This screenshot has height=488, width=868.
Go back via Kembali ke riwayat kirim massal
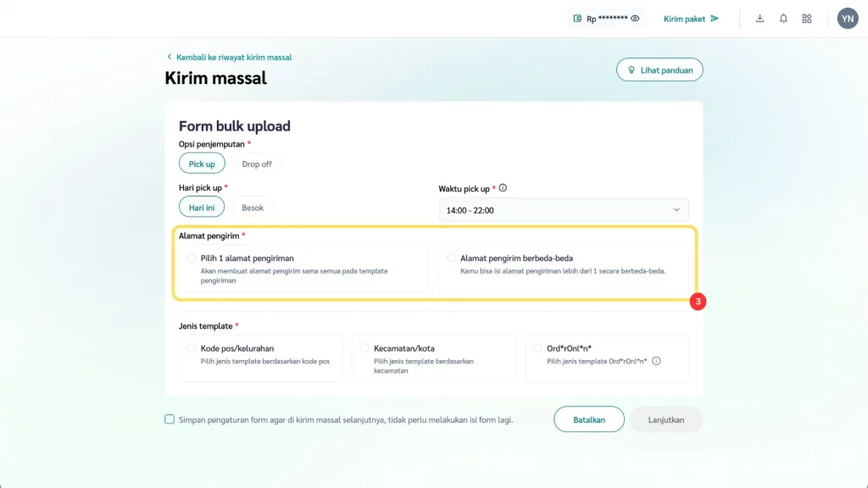coord(229,57)
